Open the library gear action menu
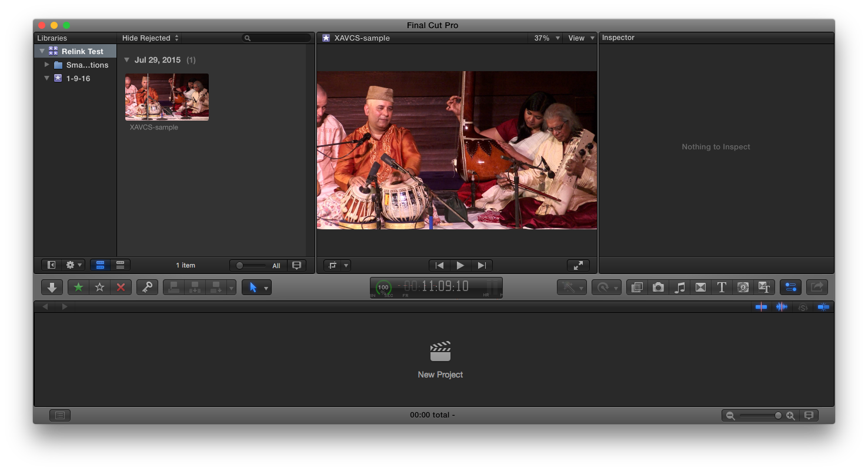Screen dimensions: 868x471 [74, 265]
